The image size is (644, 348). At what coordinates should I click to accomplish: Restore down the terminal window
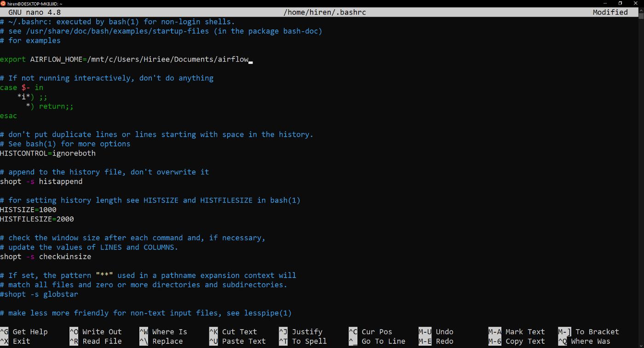pos(620,3)
